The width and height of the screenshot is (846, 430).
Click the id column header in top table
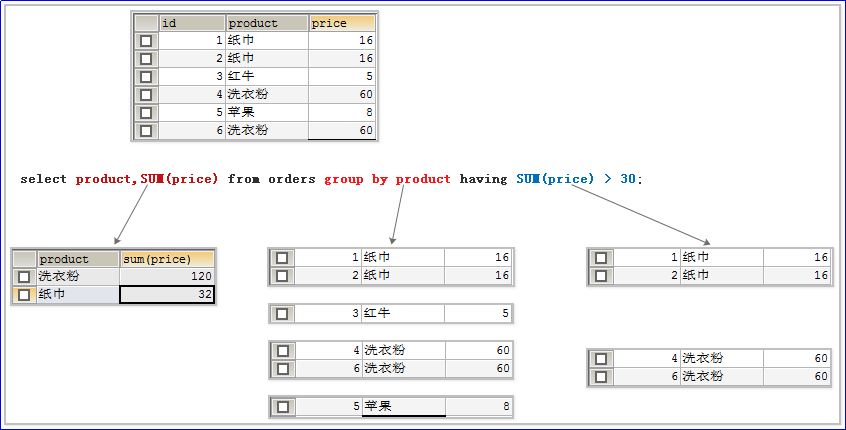click(x=192, y=23)
